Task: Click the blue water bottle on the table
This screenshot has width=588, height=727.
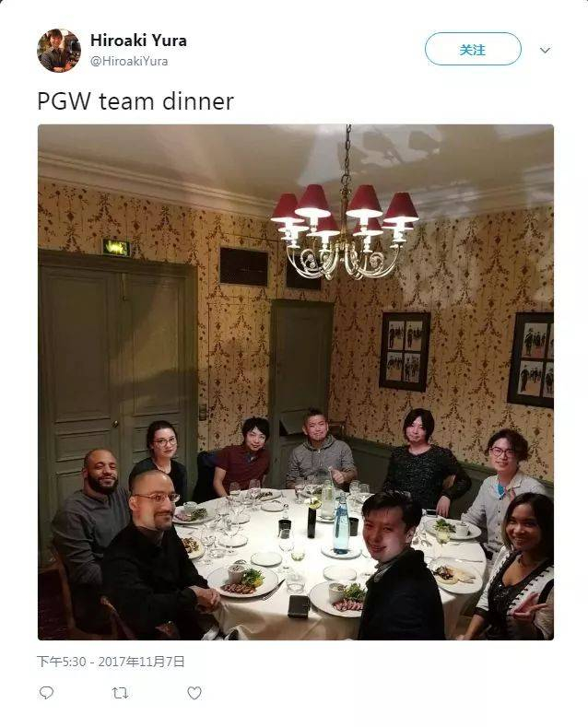Action: 341,525
